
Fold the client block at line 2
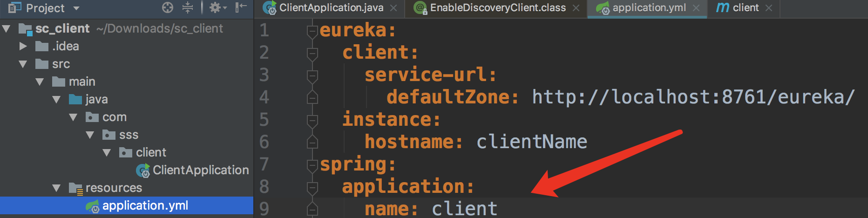click(x=312, y=54)
